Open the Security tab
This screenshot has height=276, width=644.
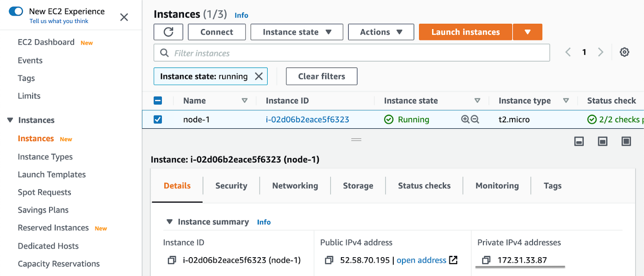tap(231, 186)
